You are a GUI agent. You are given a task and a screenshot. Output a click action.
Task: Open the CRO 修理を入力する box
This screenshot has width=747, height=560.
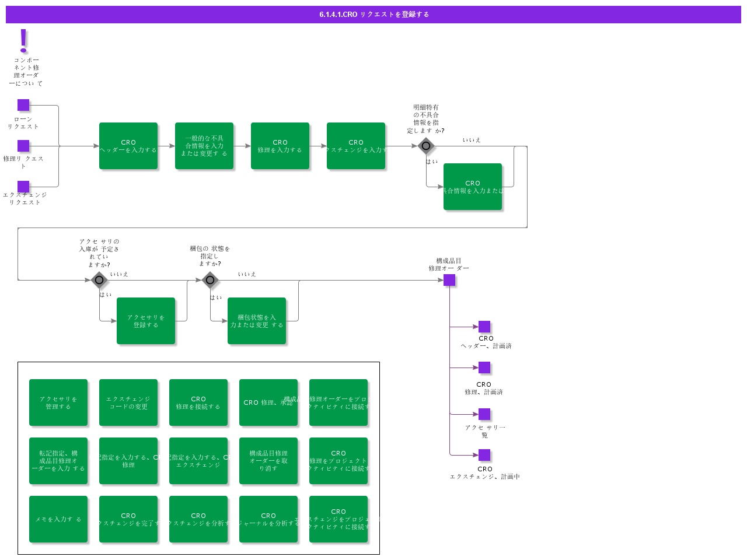(280, 146)
